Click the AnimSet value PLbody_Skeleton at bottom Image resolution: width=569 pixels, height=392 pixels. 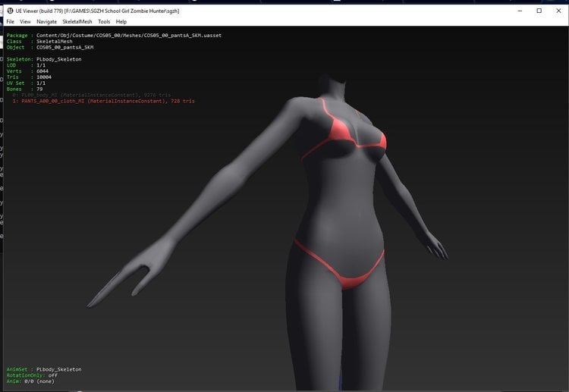point(58,369)
